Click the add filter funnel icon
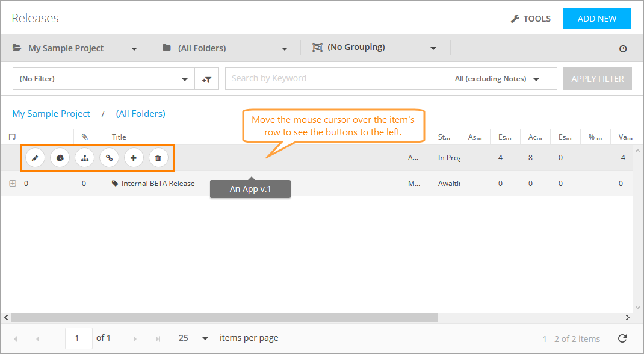 [x=206, y=79]
